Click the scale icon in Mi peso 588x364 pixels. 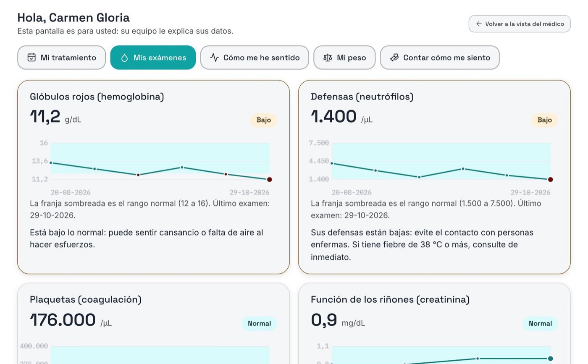(x=328, y=58)
